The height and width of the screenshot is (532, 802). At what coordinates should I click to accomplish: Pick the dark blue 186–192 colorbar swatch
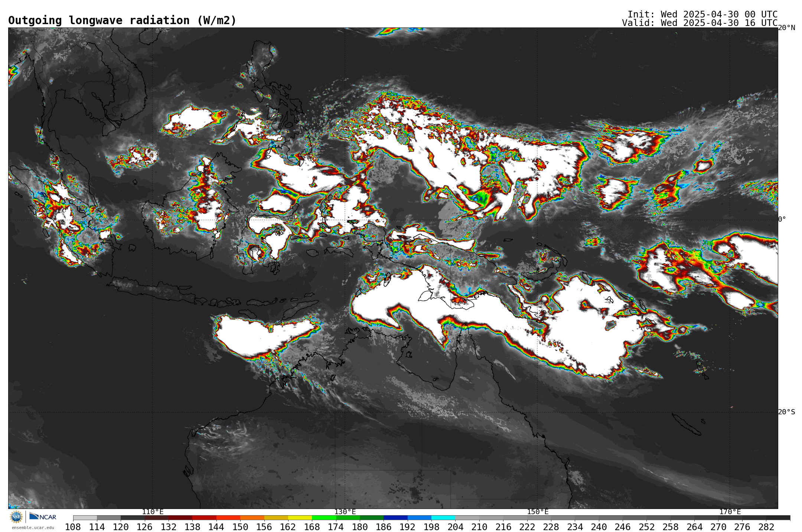pos(395,518)
